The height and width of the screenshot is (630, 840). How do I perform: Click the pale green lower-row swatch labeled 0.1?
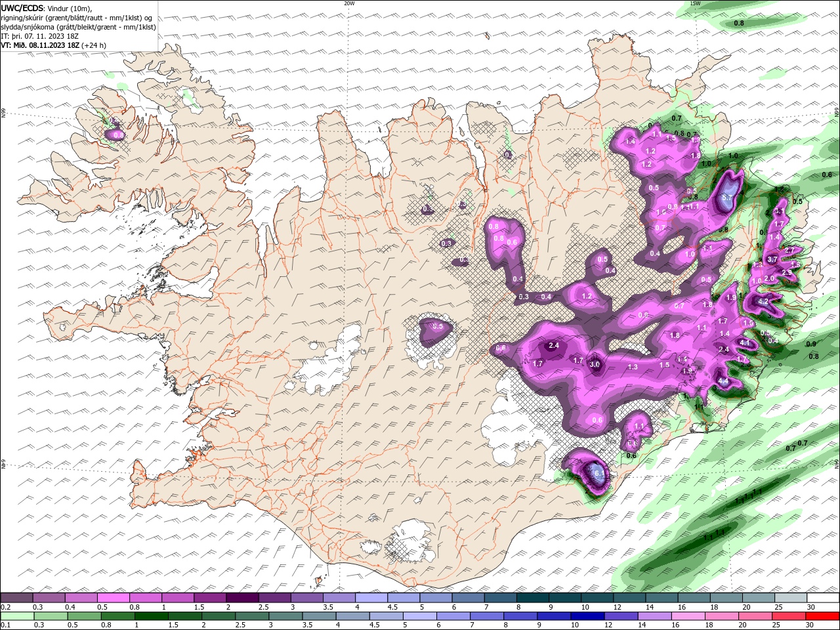[17, 616]
